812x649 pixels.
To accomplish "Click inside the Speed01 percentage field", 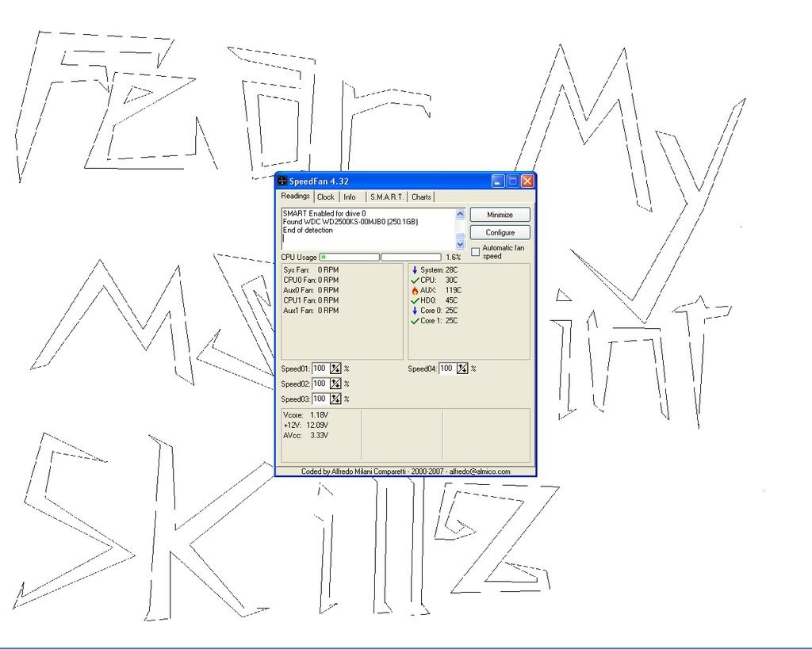I will (320, 368).
